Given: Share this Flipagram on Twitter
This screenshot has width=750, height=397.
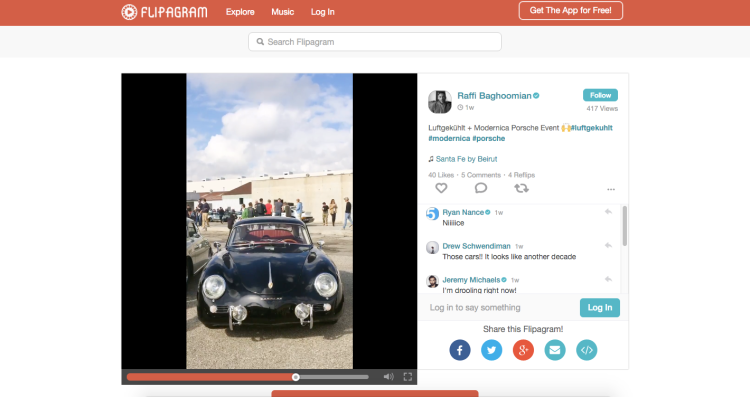Looking at the screenshot, I should [x=491, y=350].
